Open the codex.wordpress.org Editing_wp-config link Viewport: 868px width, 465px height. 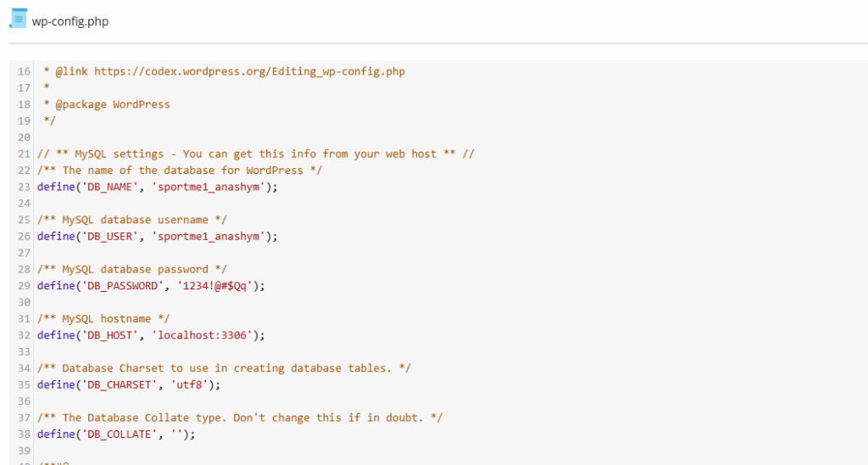(x=249, y=72)
